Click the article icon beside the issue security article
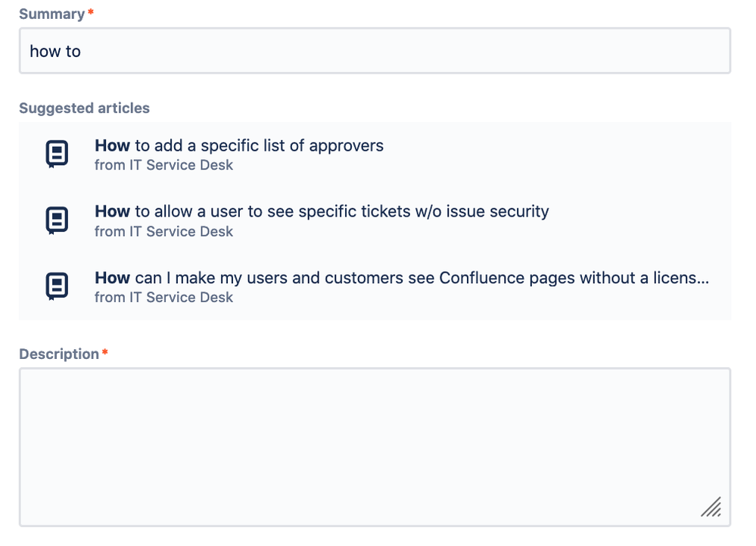 coord(57,220)
